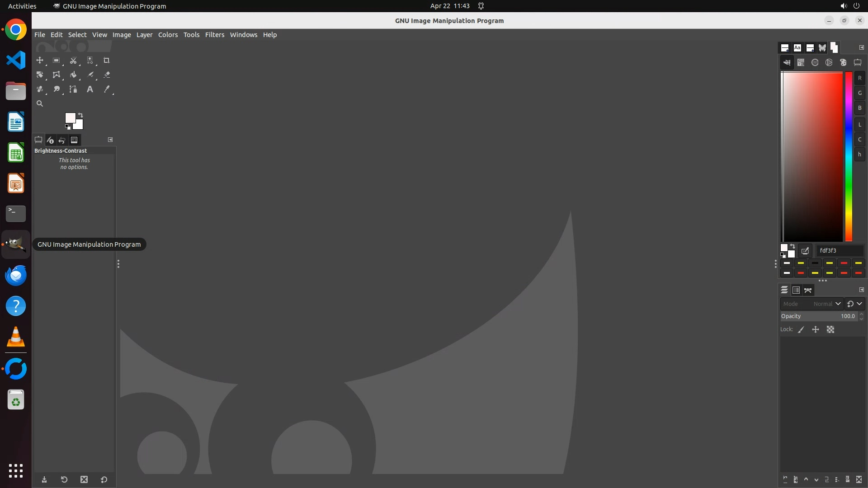The height and width of the screenshot is (488, 868).
Task: Toggle lock alpha channel checkerboard
Action: (830, 330)
